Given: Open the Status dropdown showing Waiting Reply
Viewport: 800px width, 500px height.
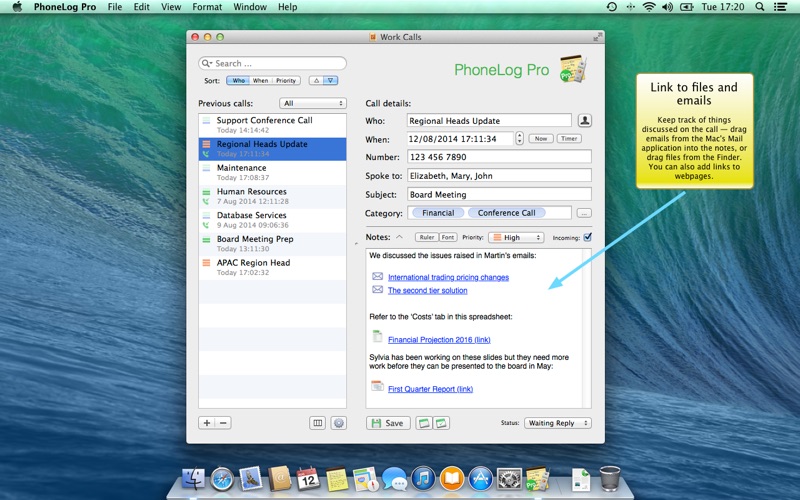Looking at the screenshot, I should (x=558, y=423).
